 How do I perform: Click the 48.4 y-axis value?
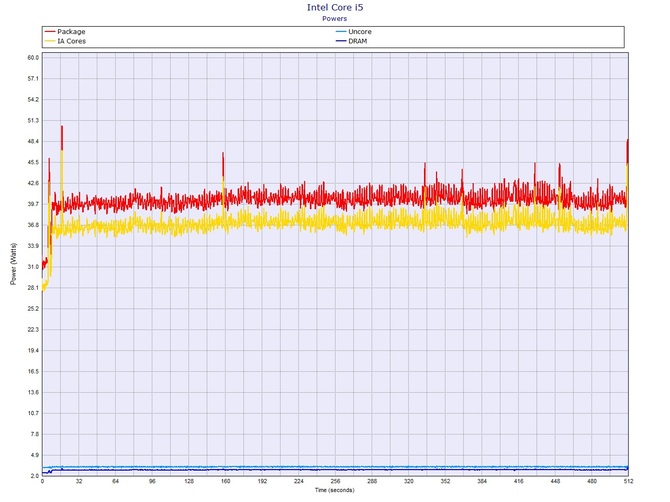(x=33, y=141)
